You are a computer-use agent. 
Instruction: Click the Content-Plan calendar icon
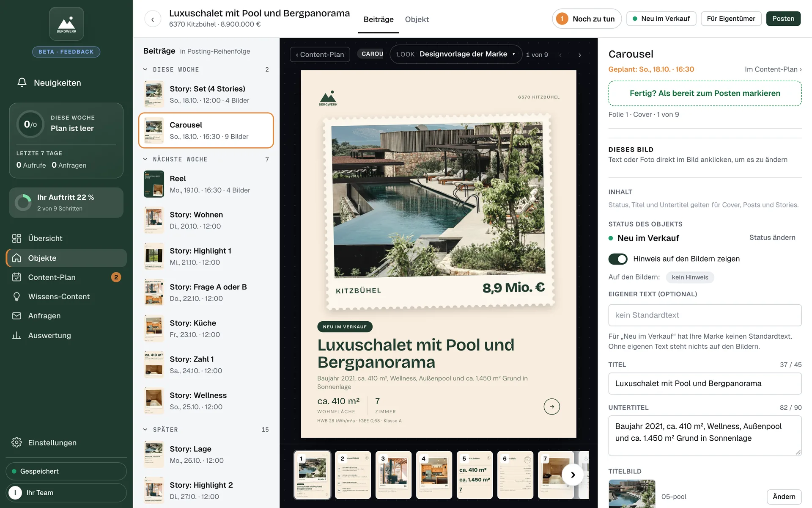point(16,277)
